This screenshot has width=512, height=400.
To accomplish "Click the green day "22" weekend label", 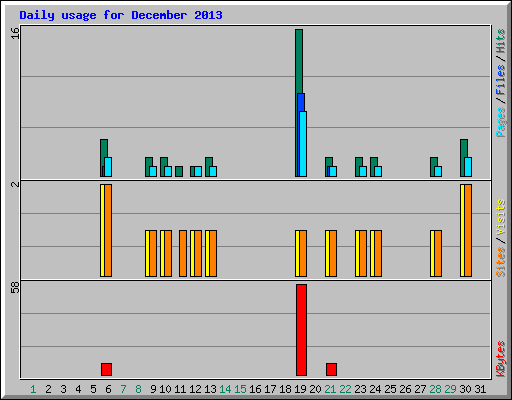I will (345, 389).
